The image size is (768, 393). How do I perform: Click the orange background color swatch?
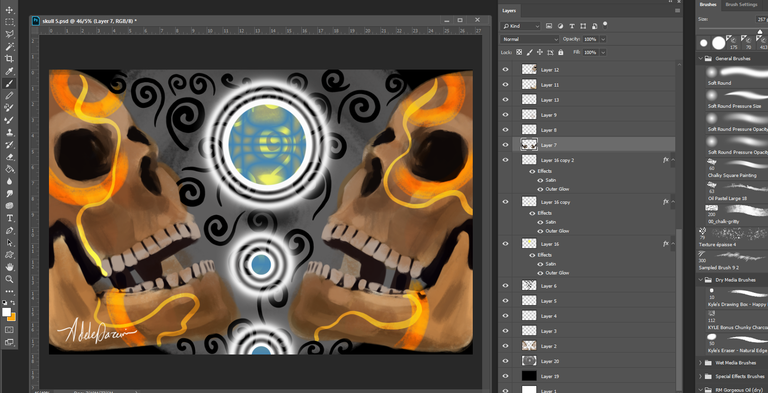(x=12, y=317)
